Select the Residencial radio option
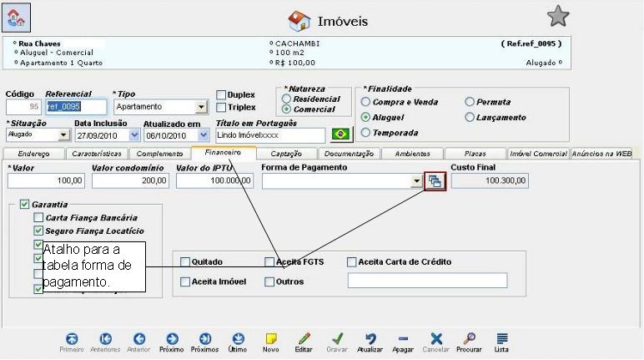Image resolution: width=644 pixels, height=360 pixels. click(x=287, y=99)
